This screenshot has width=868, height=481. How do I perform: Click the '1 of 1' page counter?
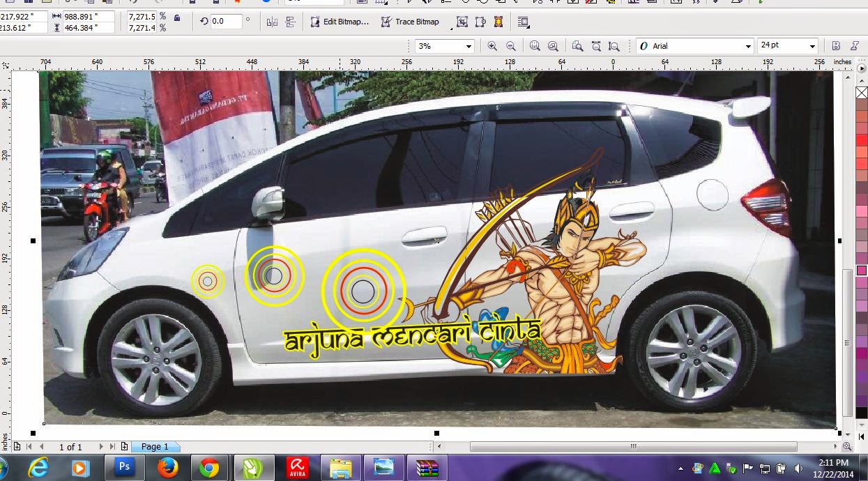70,447
